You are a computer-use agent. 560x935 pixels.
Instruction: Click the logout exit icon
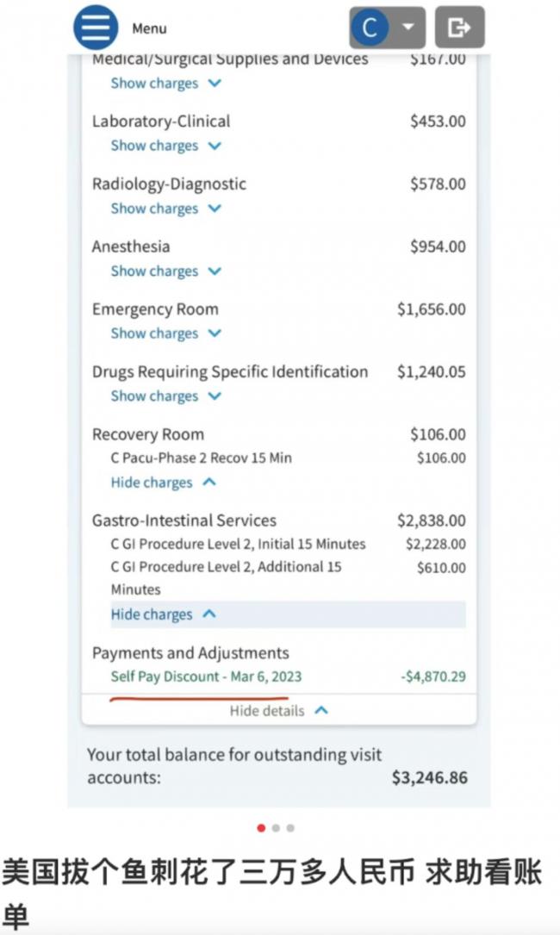[459, 27]
